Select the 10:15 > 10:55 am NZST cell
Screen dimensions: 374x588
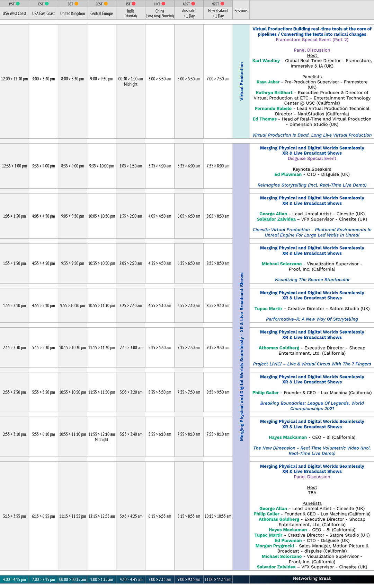pos(218,516)
